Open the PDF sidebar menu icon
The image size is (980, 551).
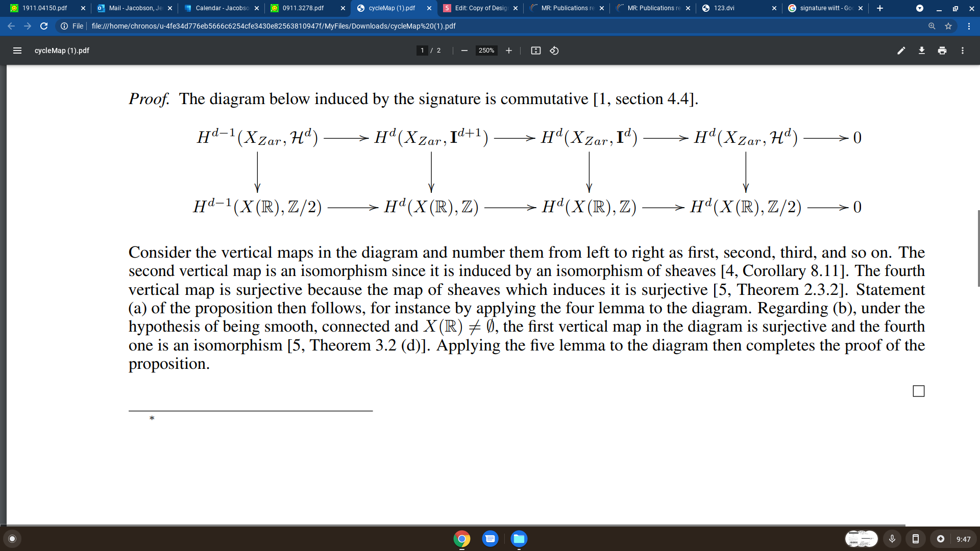tap(17, 51)
